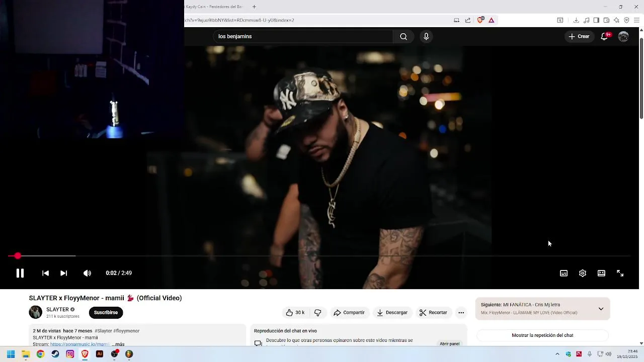Screen dimensions: 644x362
Task: Click the Compartir share button
Action: (349, 312)
